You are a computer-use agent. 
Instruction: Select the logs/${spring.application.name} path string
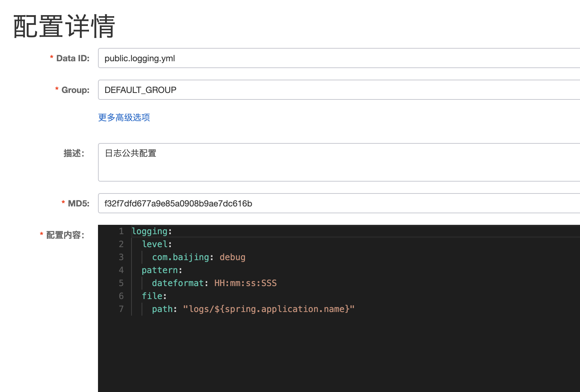(x=269, y=309)
